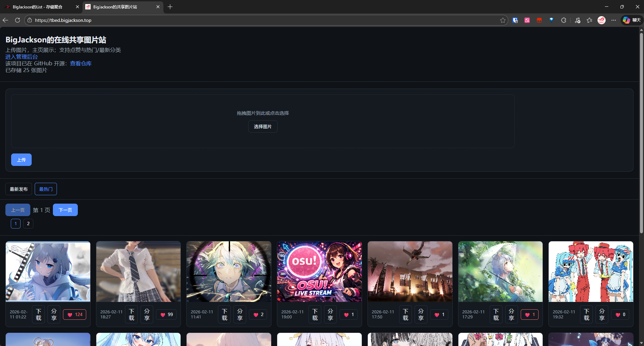
Task: Like the image with 124 hearts
Action: (x=74, y=315)
